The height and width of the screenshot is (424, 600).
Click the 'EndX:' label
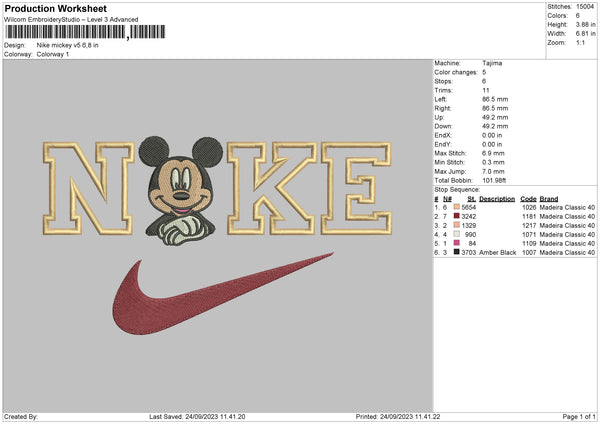tap(443, 135)
